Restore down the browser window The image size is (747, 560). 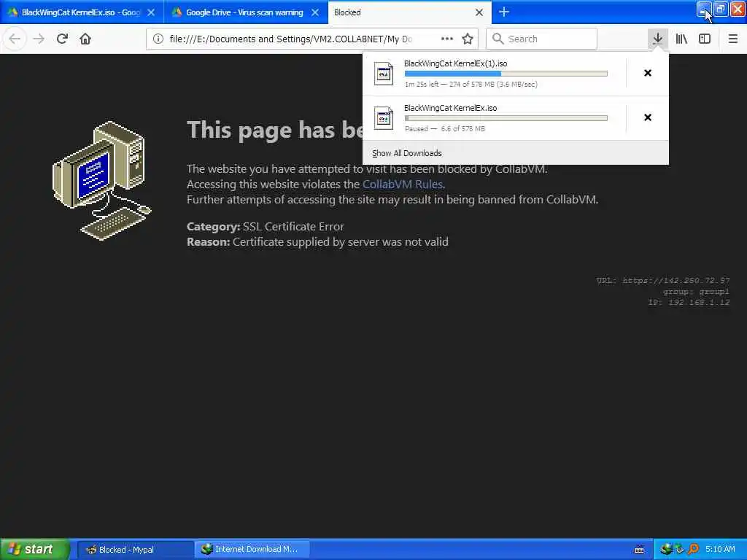click(x=720, y=9)
